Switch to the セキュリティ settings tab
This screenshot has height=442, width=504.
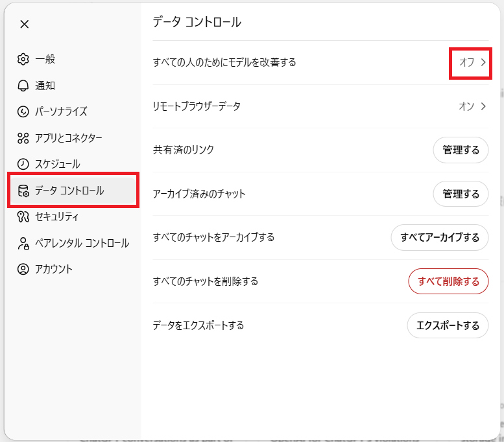coord(56,216)
